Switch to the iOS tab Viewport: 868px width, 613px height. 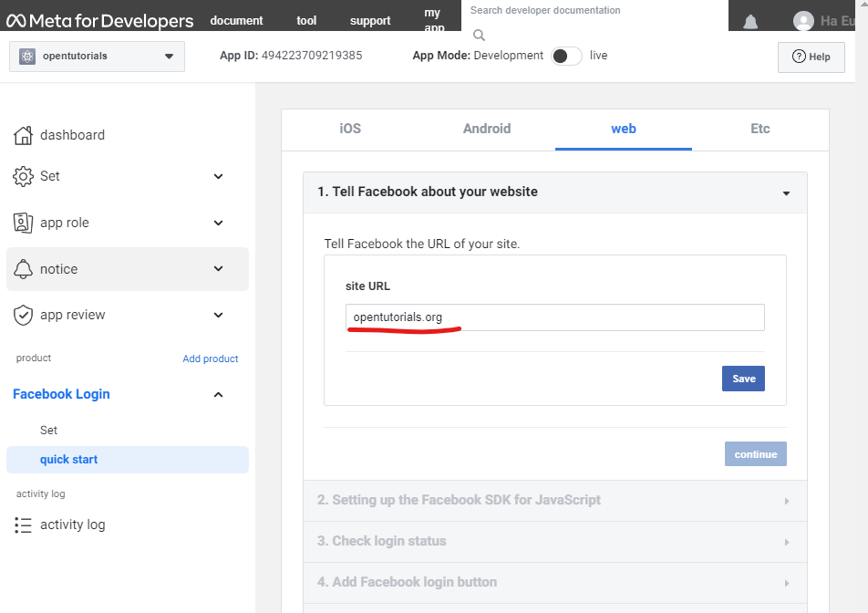(x=350, y=129)
